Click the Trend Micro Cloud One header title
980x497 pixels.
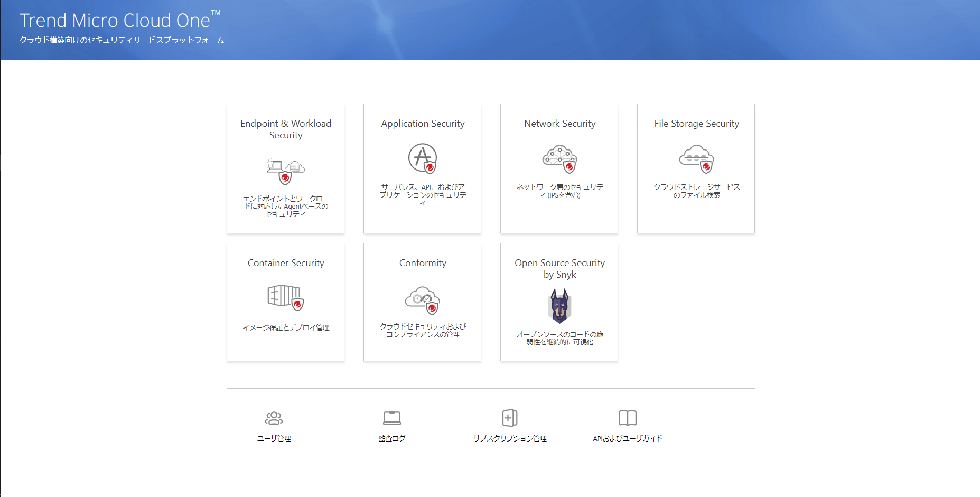(120, 20)
